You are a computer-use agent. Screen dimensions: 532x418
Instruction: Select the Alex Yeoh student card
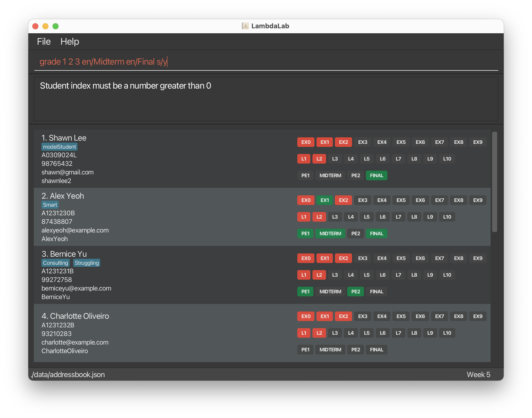click(x=177, y=217)
